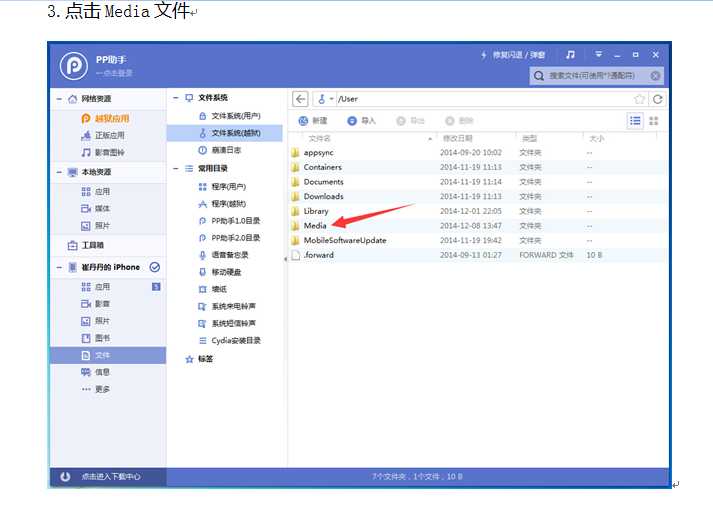Click the music note icon in title bar
Screen dimensions: 713x511
tap(570, 55)
